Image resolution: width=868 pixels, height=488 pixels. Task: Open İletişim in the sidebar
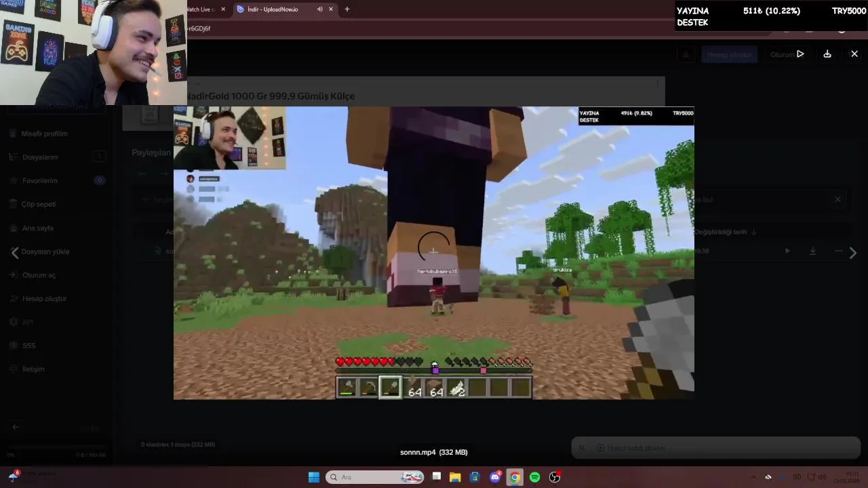33,369
